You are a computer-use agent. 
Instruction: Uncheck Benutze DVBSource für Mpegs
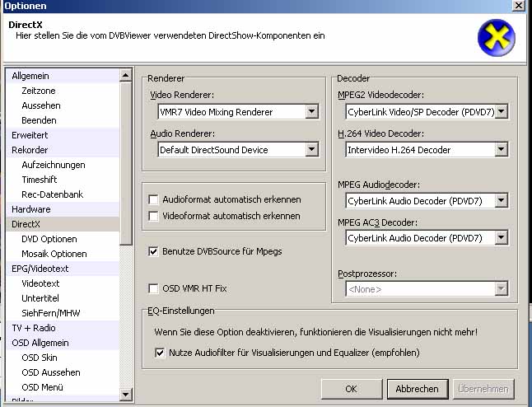coord(153,251)
